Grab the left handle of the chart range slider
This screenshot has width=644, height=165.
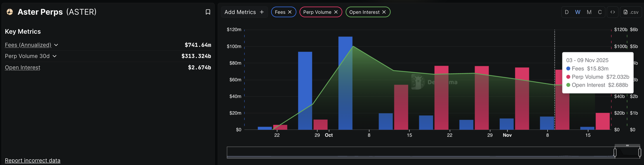coord(615,152)
